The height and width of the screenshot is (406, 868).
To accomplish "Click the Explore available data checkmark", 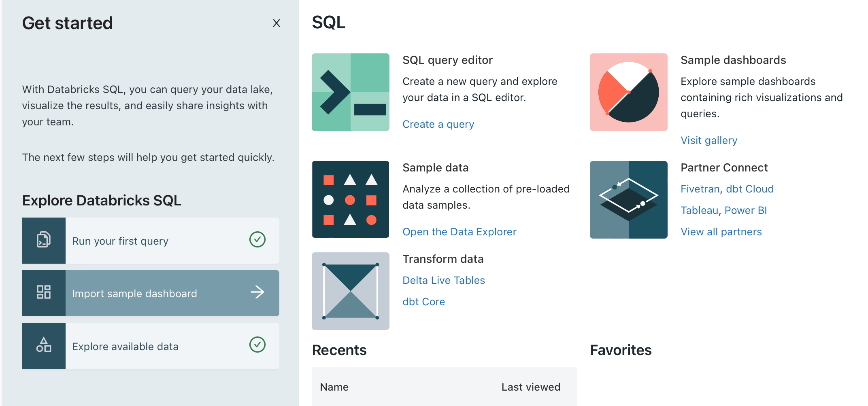I will pos(257,345).
